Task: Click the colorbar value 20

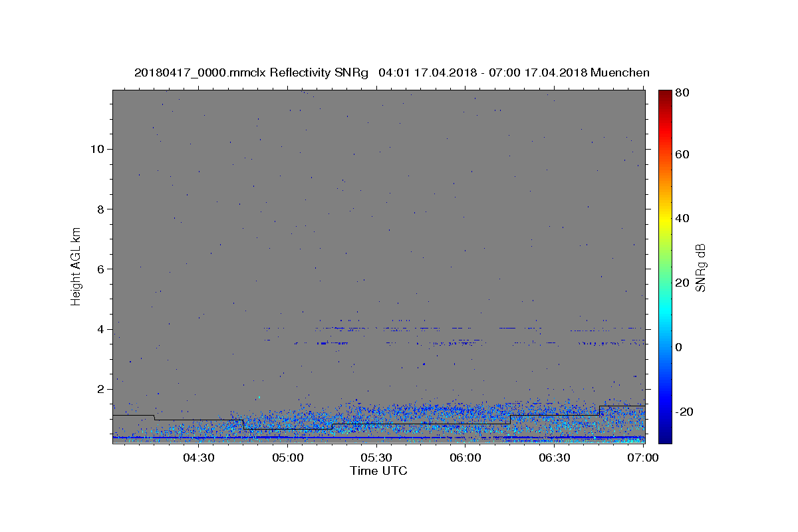Action: coord(682,283)
